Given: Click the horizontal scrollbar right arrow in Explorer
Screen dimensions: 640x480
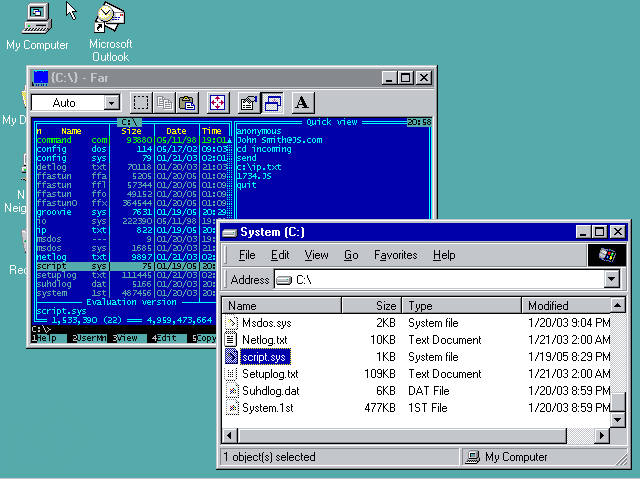Looking at the screenshot, I should [602, 436].
